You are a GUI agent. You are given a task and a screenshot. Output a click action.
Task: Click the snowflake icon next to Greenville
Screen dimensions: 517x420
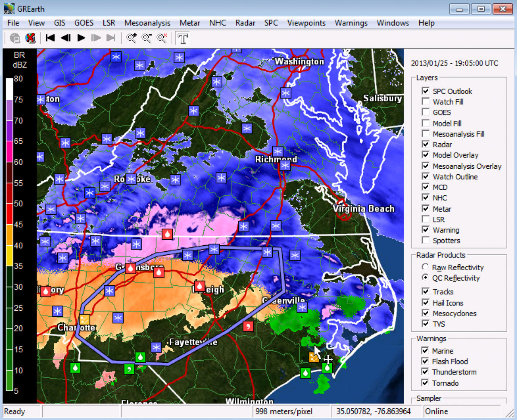(302, 307)
